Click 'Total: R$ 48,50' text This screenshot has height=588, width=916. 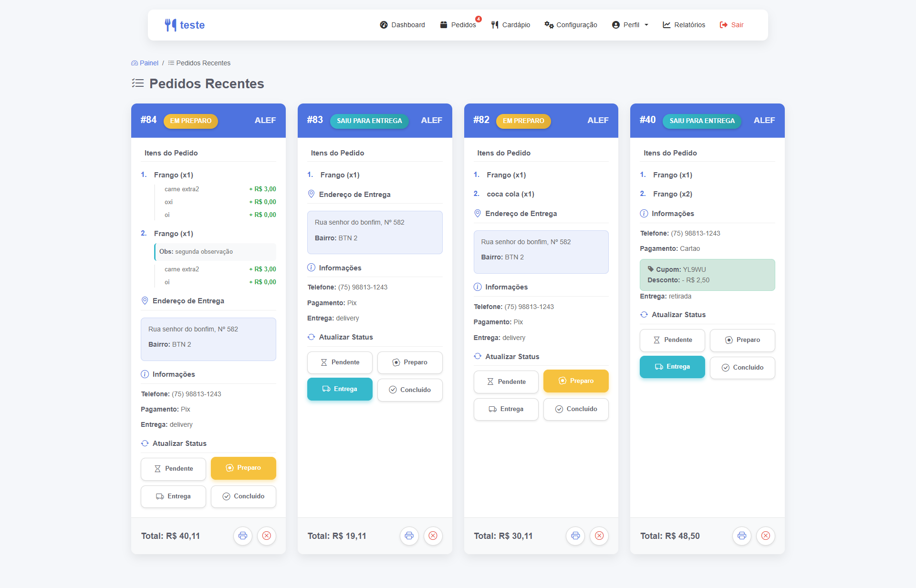pyautogui.click(x=670, y=536)
